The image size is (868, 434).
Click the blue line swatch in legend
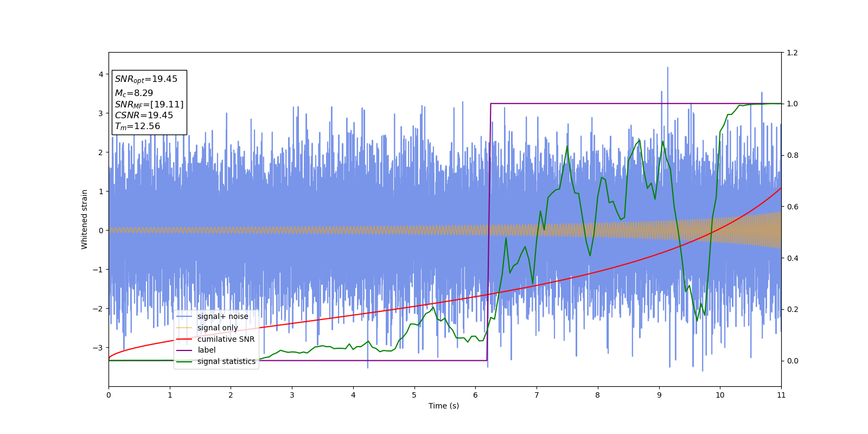[x=184, y=317]
